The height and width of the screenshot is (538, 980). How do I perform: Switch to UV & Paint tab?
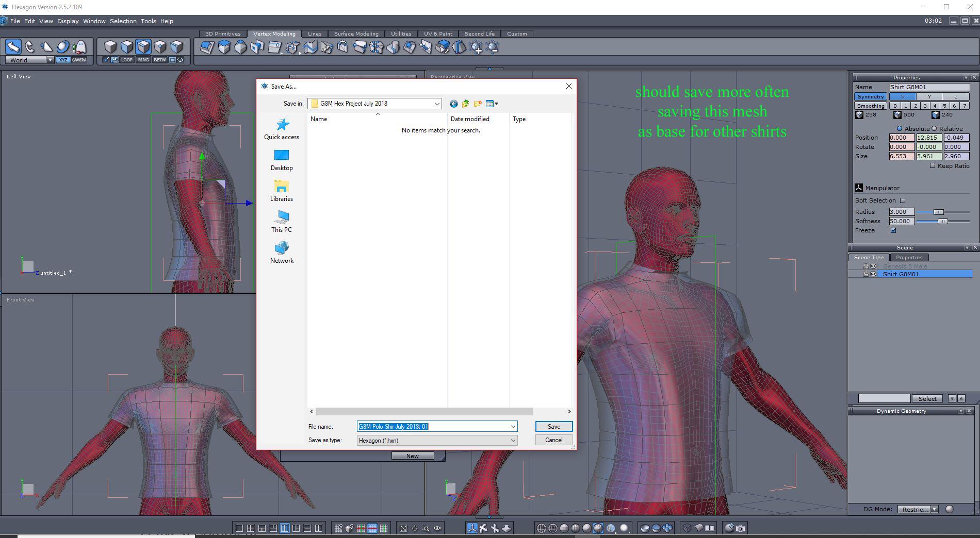(438, 33)
